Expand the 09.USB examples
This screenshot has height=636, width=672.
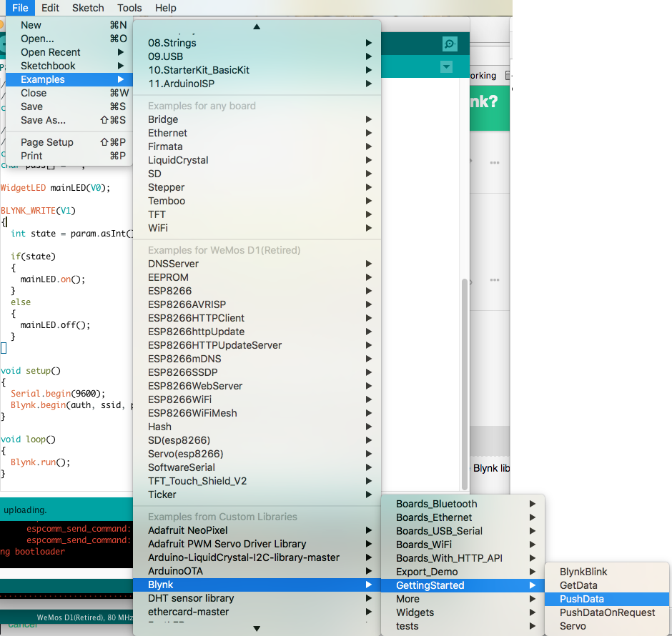point(257,56)
